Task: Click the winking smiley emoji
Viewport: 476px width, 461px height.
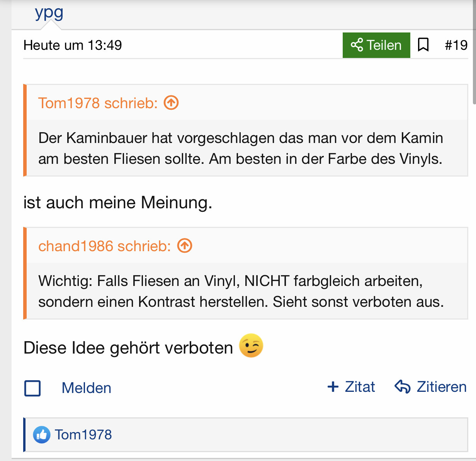Action: [251, 345]
